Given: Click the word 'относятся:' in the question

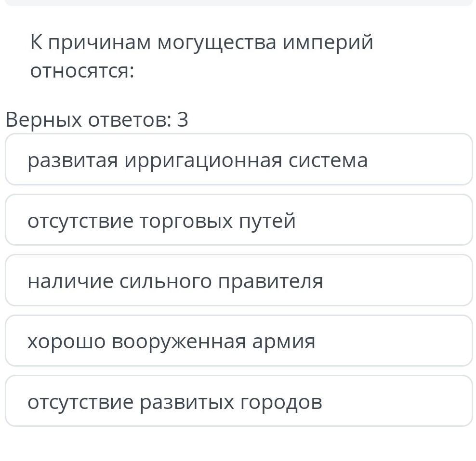Looking at the screenshot, I should tap(82, 71).
